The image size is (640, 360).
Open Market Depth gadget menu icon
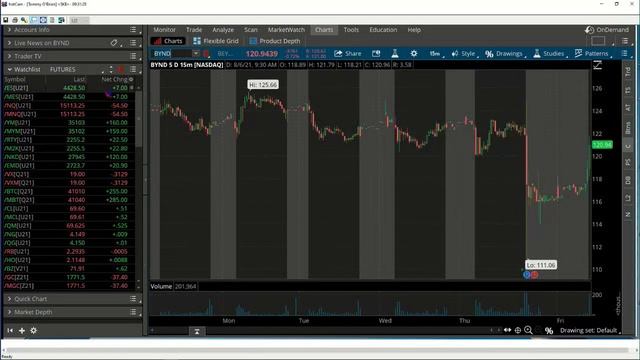(133, 312)
